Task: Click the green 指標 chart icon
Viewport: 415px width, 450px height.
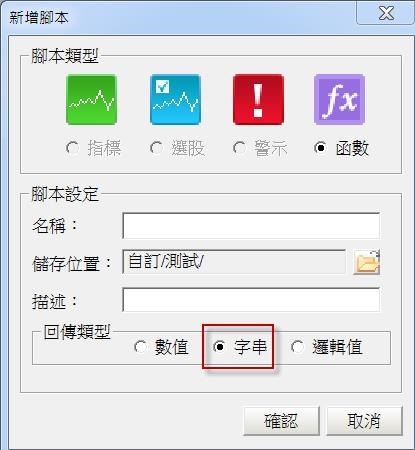Action: tap(91, 100)
